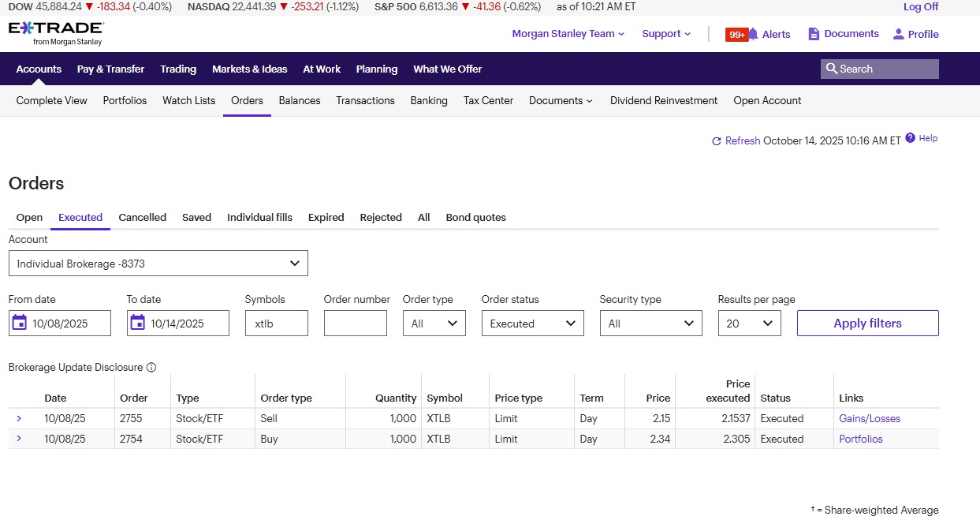Click the alerts bell icon
Viewport: 980px width, 520px height.
coord(753,34)
